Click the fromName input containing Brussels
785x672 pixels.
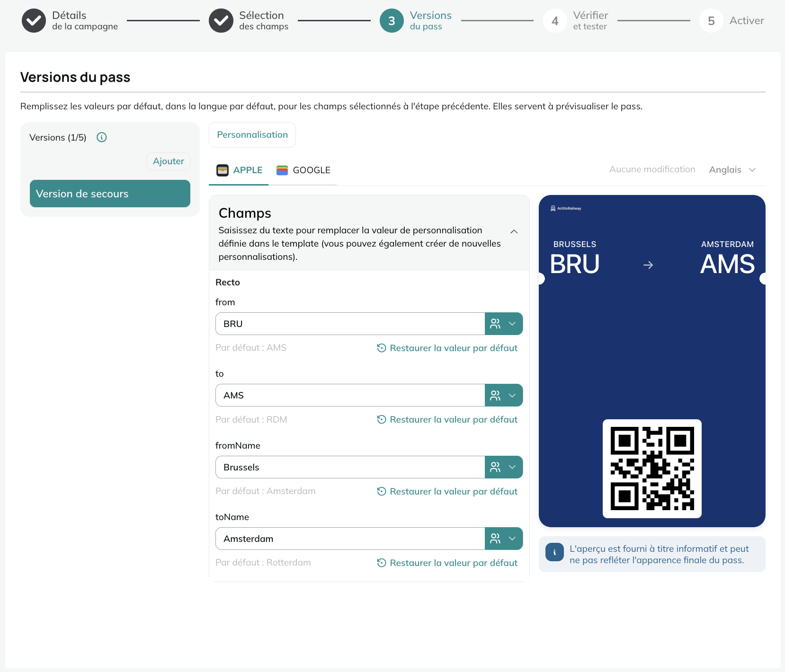350,467
